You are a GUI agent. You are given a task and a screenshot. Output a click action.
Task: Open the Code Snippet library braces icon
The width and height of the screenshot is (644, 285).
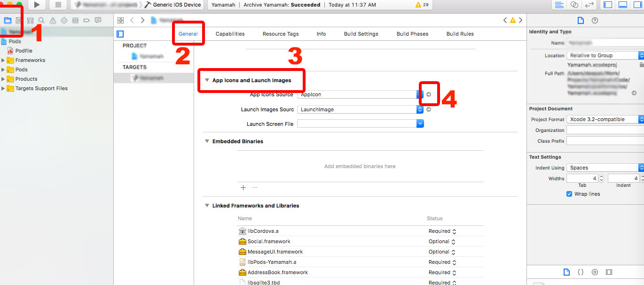[x=581, y=272]
